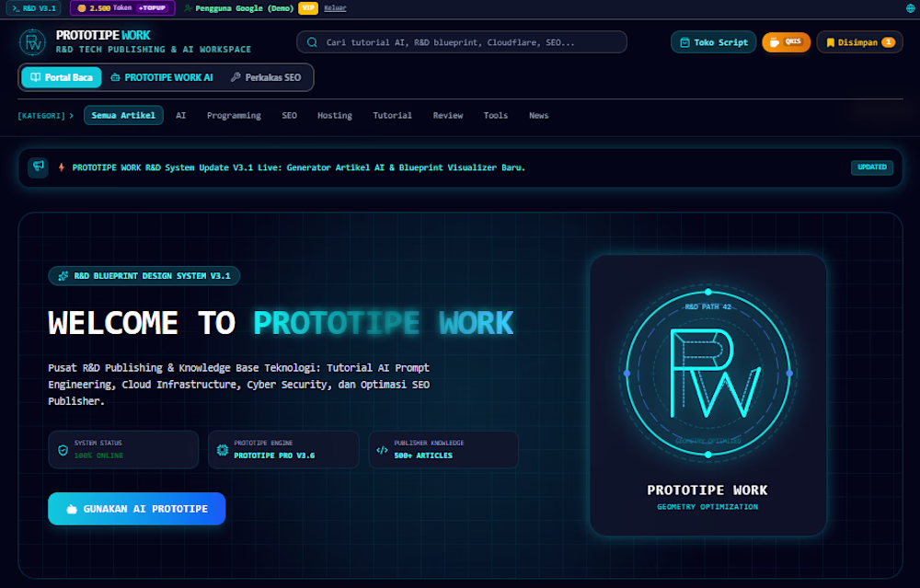Click the megaphone announcement icon
Viewport: 920px width, 588px height.
click(38, 167)
